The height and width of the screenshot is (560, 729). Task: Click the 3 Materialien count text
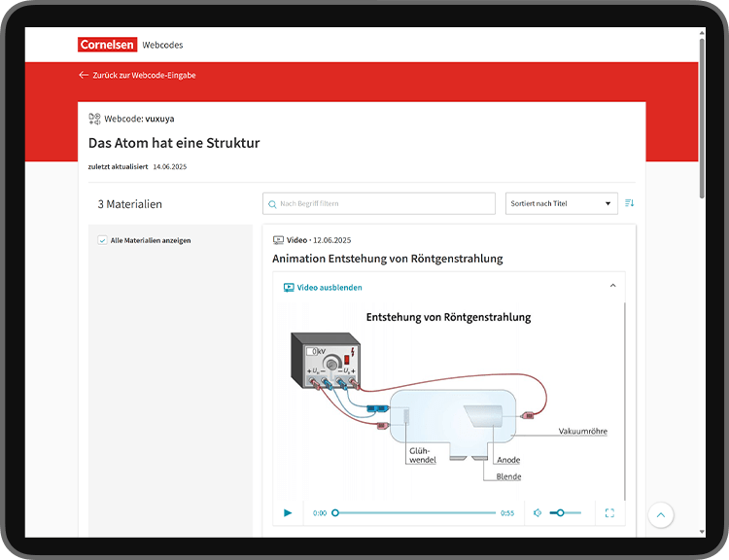point(129,204)
